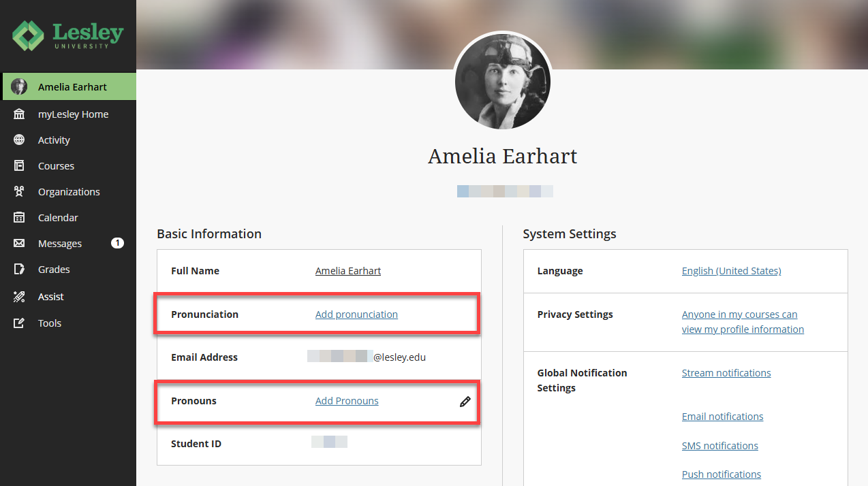Click the Add pronunciation link
This screenshot has width=868, height=486.
tap(356, 314)
